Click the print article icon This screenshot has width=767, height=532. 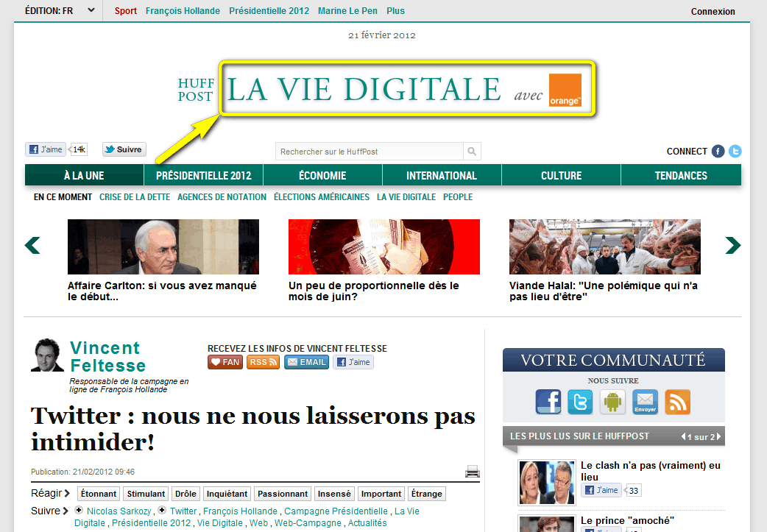[472, 472]
